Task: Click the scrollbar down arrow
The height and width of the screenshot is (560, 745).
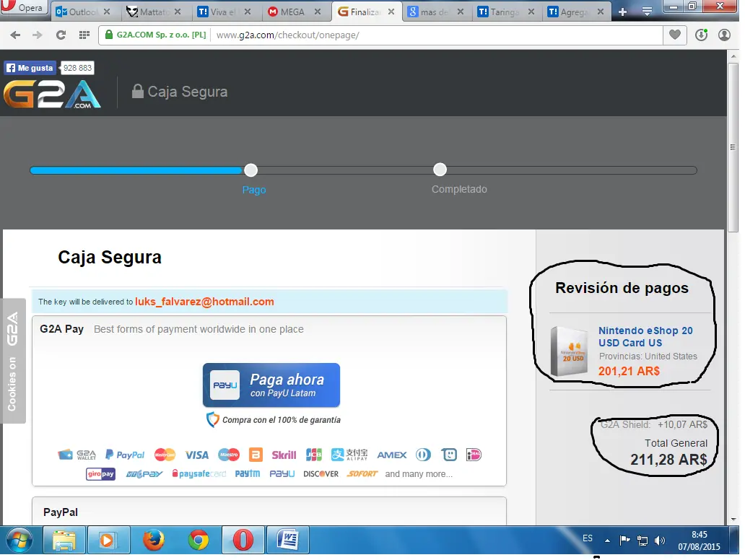Action: point(733,519)
